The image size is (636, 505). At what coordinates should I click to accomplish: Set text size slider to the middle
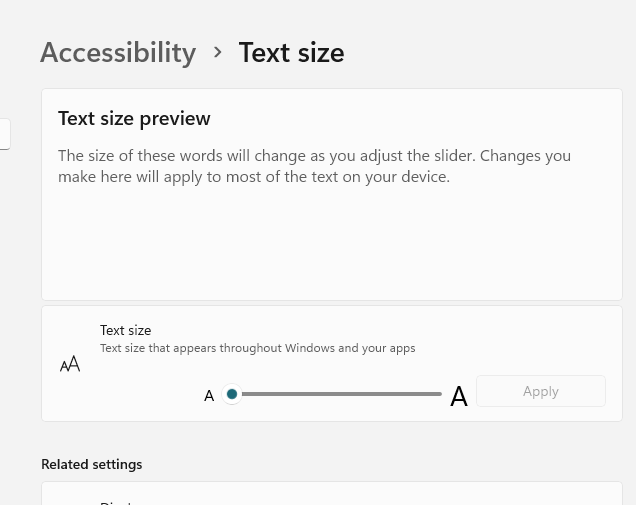click(x=337, y=394)
